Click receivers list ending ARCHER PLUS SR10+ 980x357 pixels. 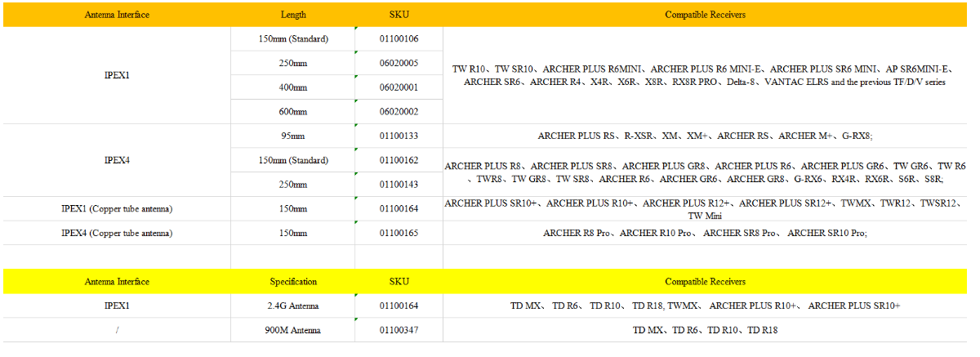pos(705,306)
